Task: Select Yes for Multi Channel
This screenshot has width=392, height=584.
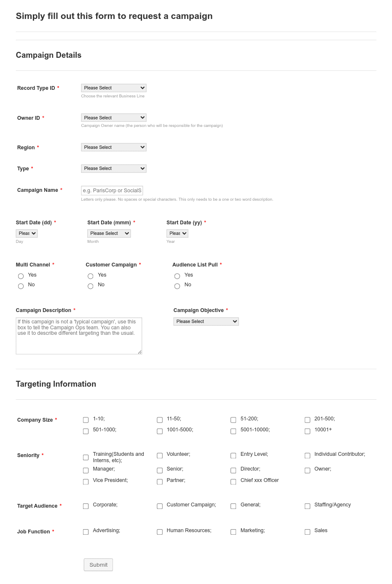Action: point(21,276)
